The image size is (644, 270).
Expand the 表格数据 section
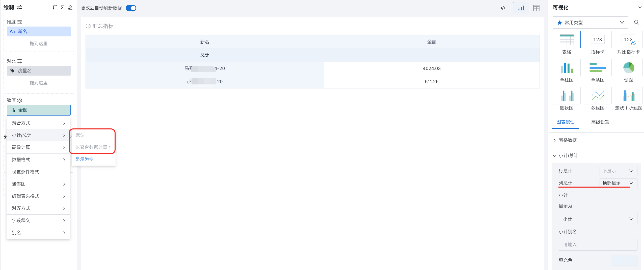pyautogui.click(x=567, y=140)
